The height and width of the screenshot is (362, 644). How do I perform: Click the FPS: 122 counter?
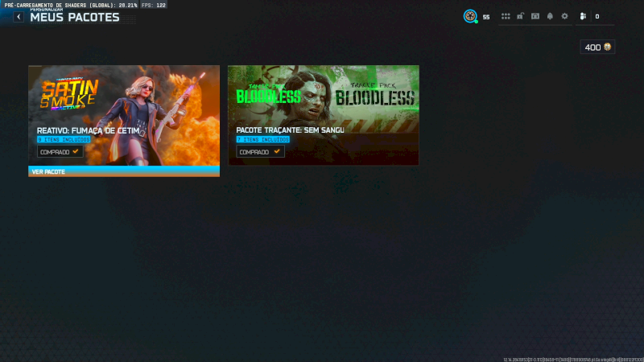pos(154,5)
